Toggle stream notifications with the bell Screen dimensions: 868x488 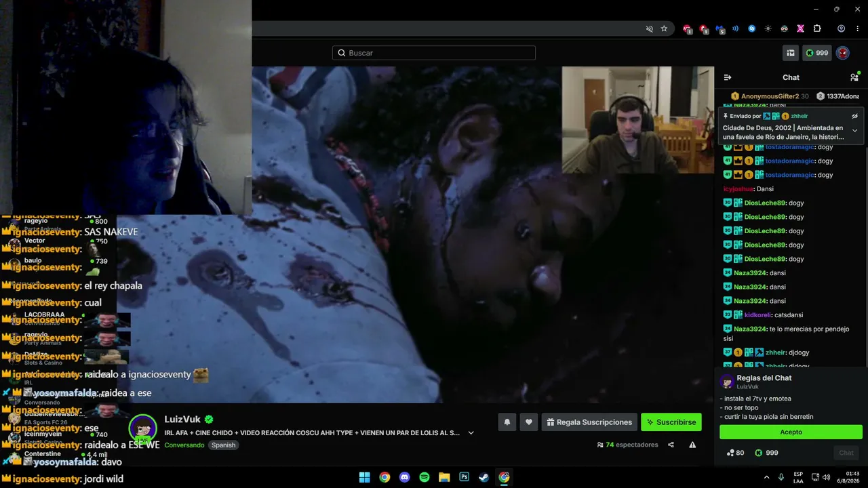tap(507, 422)
